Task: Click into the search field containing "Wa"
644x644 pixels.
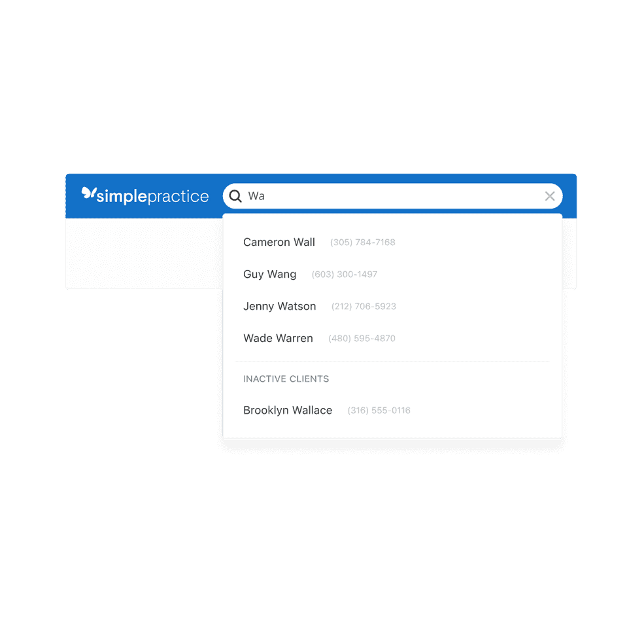Action: pos(392,196)
